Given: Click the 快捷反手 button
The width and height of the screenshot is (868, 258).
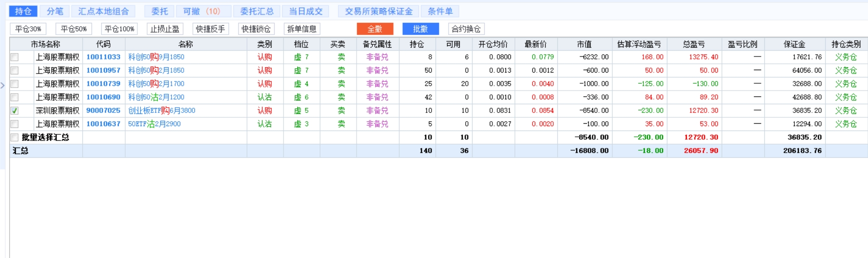Looking at the screenshot, I should 210,29.
